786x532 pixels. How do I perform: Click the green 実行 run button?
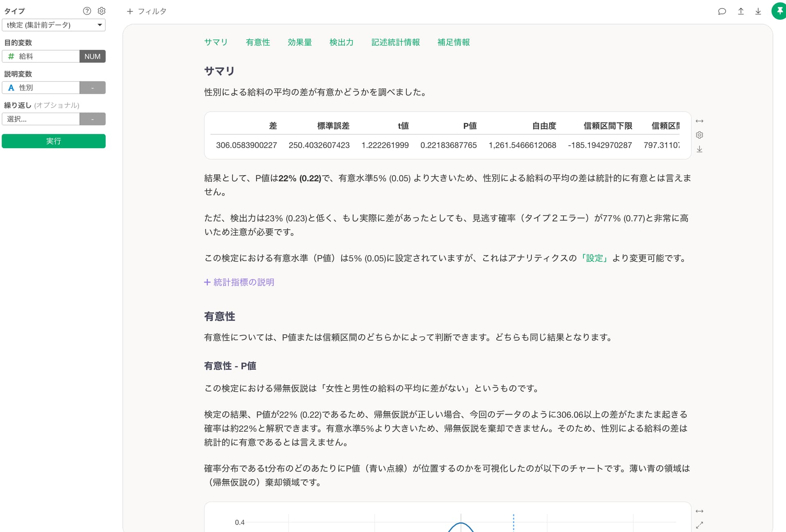click(x=54, y=141)
